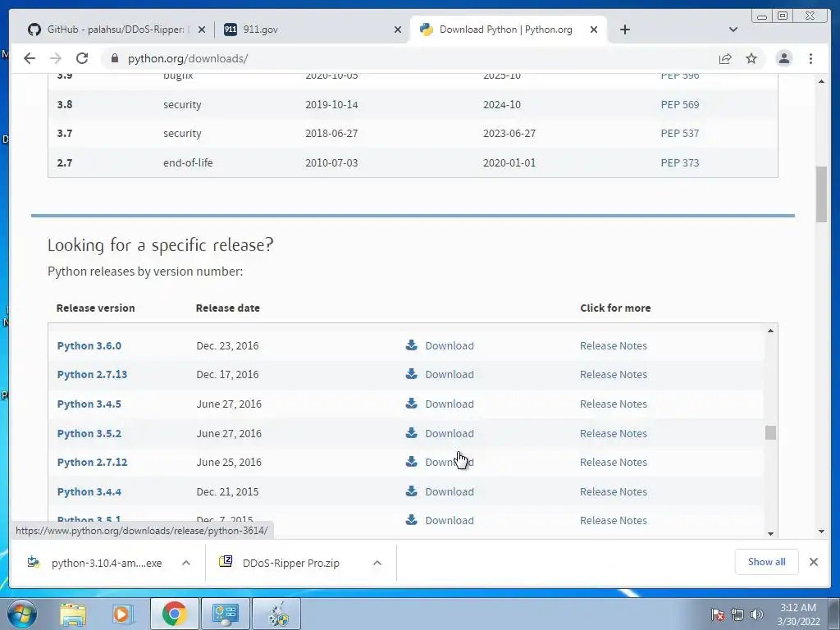Click Show all downloads button
The height and width of the screenshot is (630, 840).
767,562
